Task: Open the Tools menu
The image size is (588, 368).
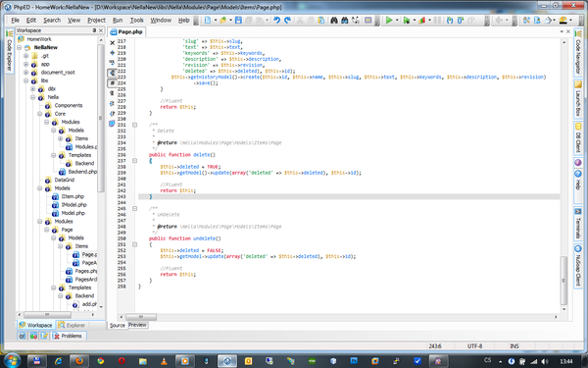Action: (136, 21)
